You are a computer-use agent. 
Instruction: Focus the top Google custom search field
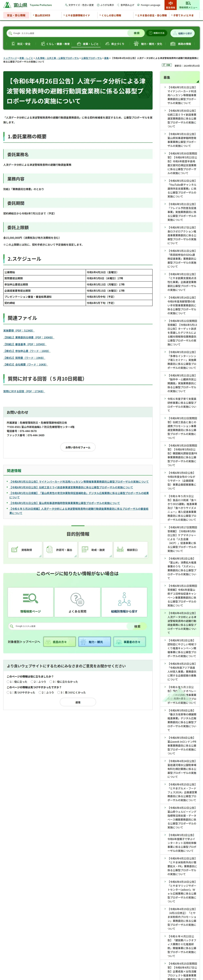coord(67,33)
